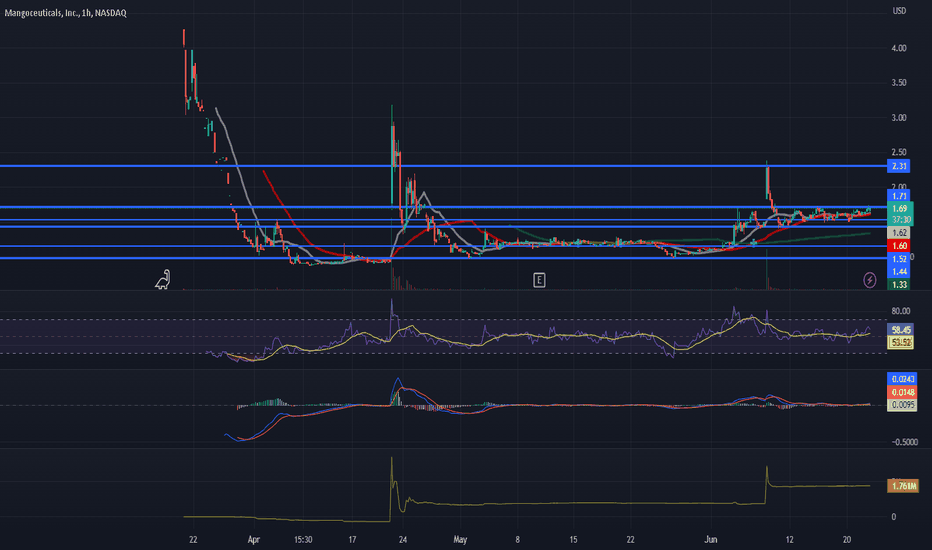932x550 pixels.
Task: Click the USD currency label
Action: tap(899, 11)
